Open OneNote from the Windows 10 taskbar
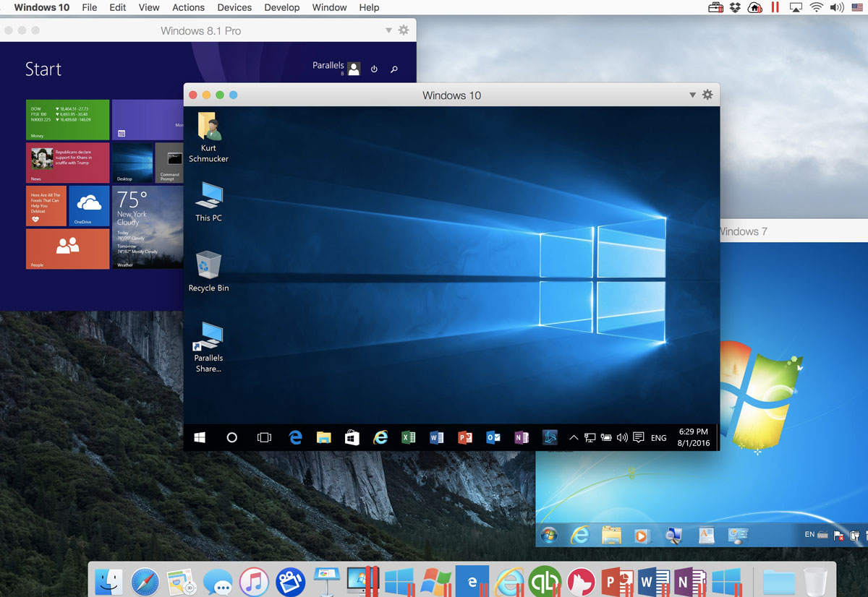 (x=522, y=437)
